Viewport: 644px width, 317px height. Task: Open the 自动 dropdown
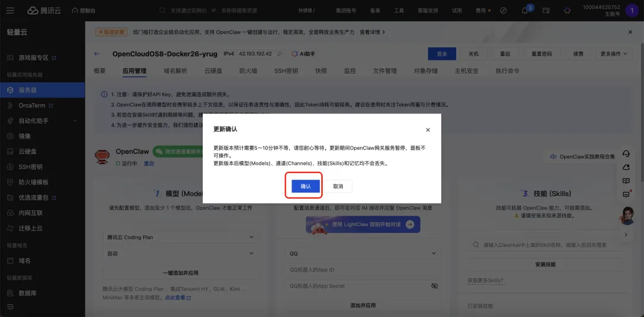(181, 254)
